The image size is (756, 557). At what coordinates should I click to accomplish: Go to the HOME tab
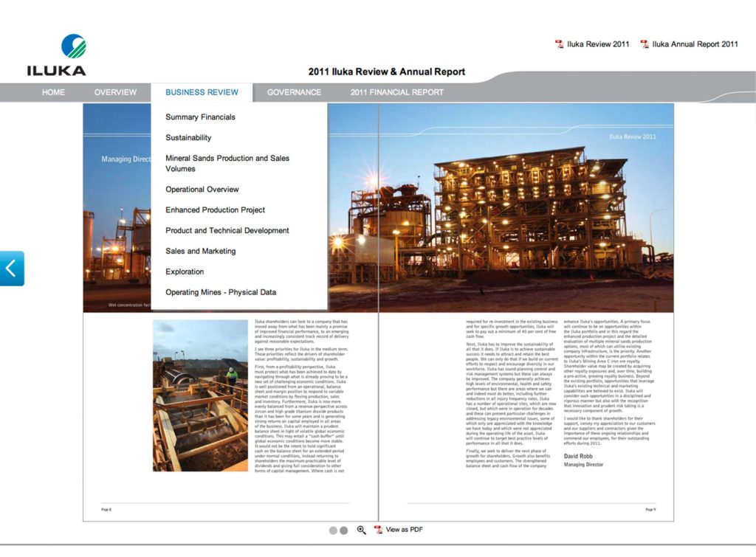53,92
